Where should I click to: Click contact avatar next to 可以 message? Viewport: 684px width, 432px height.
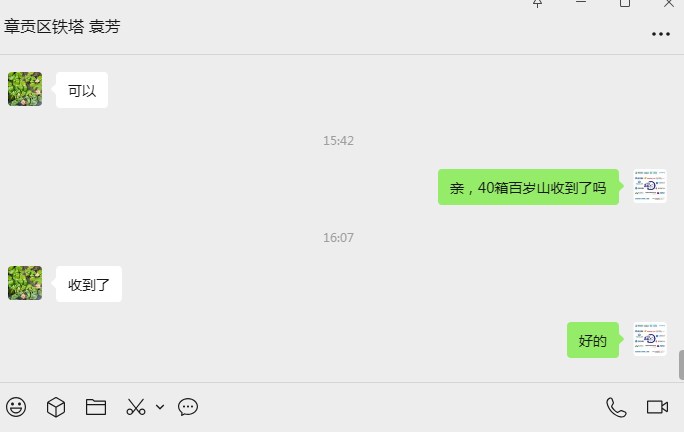25,89
